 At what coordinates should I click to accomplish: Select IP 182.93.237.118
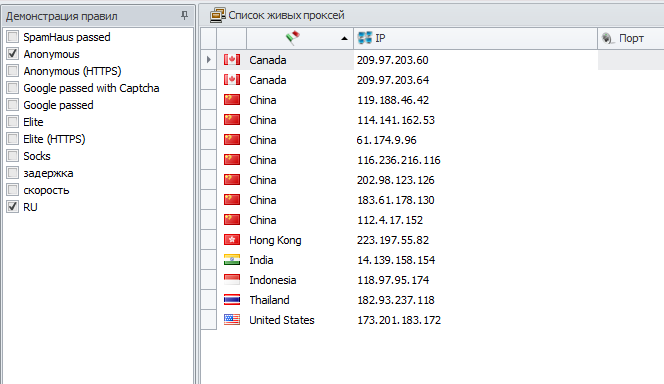click(x=396, y=300)
